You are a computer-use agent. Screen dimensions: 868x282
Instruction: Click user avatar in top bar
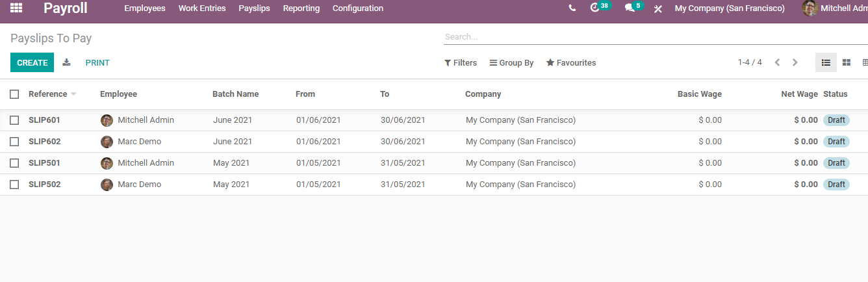click(x=810, y=8)
